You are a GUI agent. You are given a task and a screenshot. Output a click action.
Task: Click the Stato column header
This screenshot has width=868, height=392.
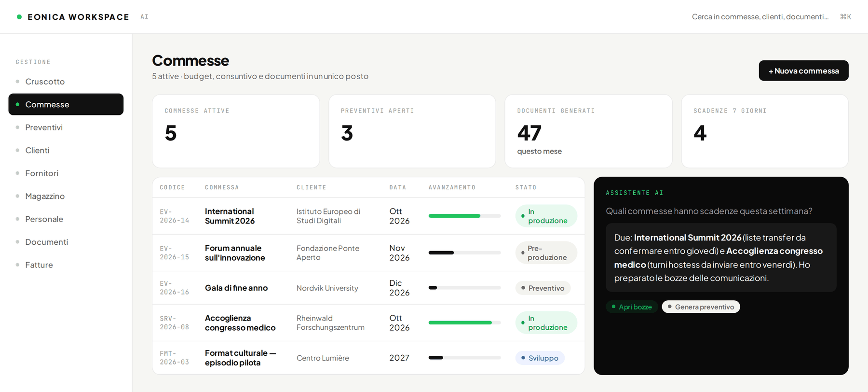pyautogui.click(x=526, y=187)
